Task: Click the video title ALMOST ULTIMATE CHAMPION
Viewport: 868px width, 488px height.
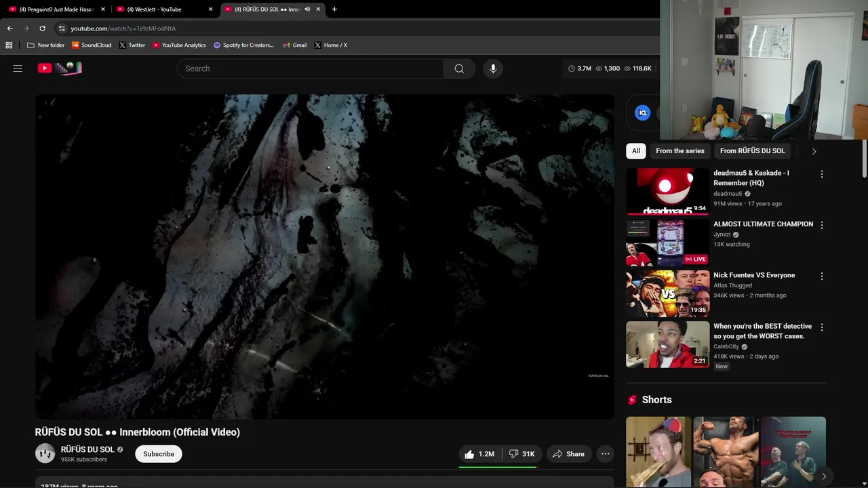Action: pos(763,224)
